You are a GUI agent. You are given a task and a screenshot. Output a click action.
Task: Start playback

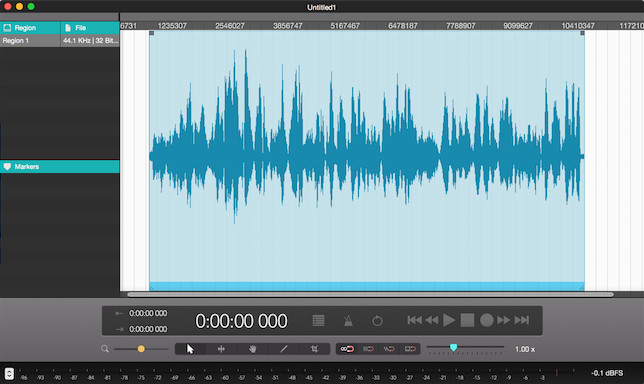(449, 320)
